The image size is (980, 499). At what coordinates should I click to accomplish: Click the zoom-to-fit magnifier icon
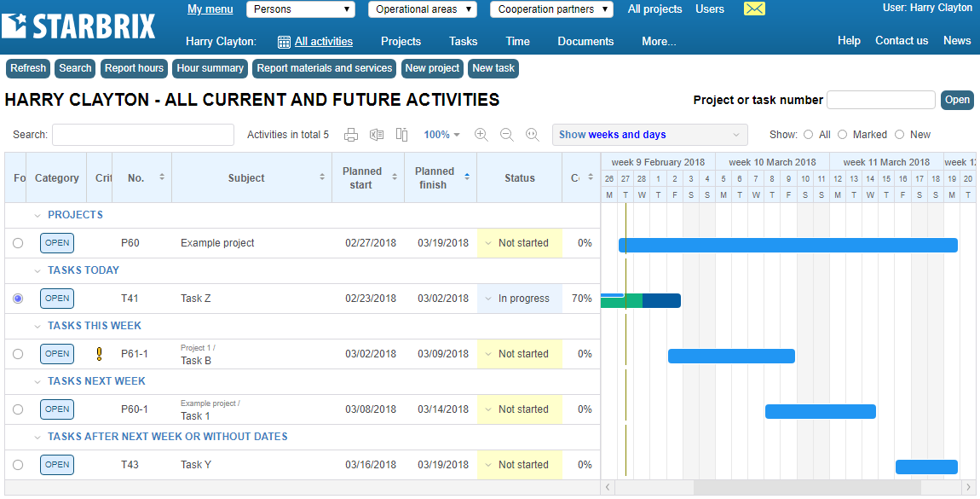point(533,135)
